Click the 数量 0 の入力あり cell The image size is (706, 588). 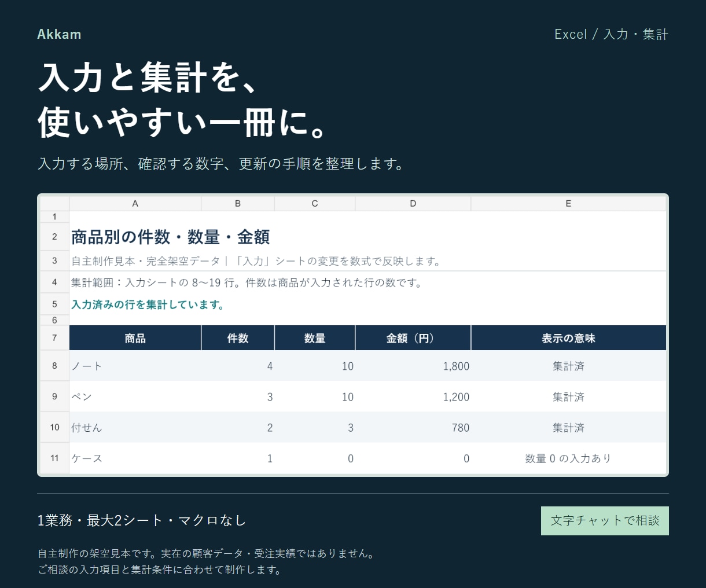(568, 458)
